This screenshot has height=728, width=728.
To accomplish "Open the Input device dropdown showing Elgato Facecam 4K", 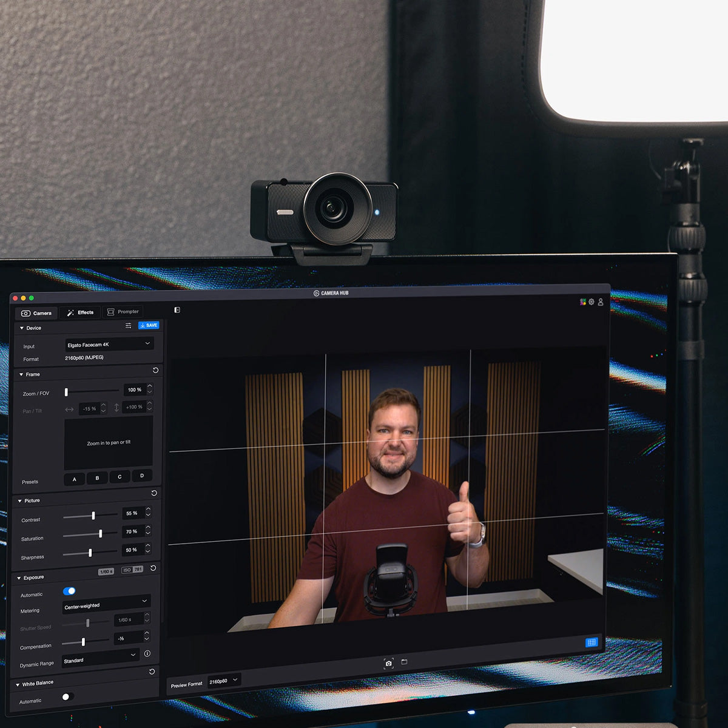I will pyautogui.click(x=109, y=344).
